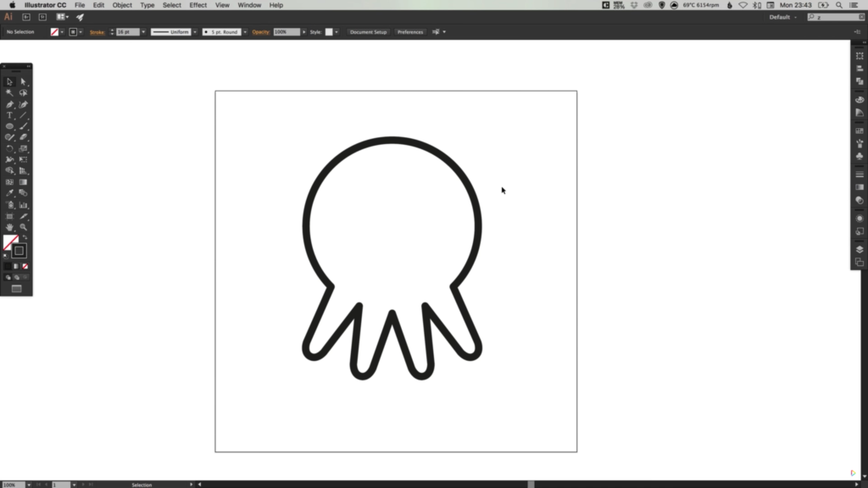
Task: Click the Opacity input field
Action: click(286, 32)
